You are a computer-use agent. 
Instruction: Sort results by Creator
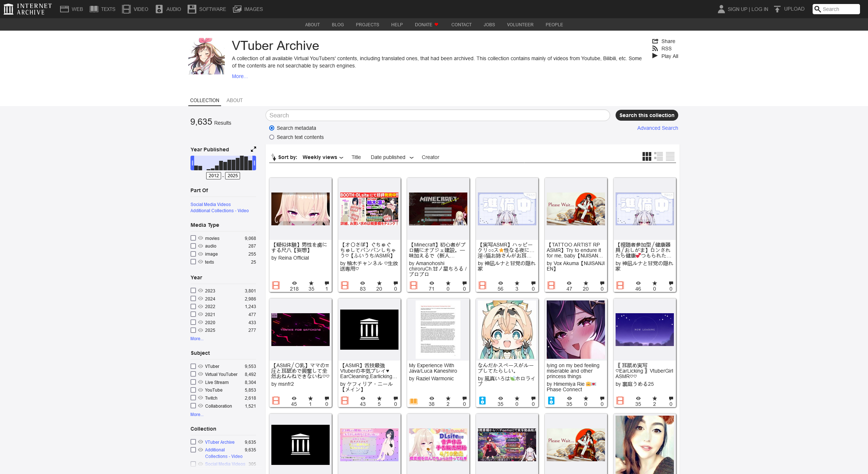pos(431,157)
